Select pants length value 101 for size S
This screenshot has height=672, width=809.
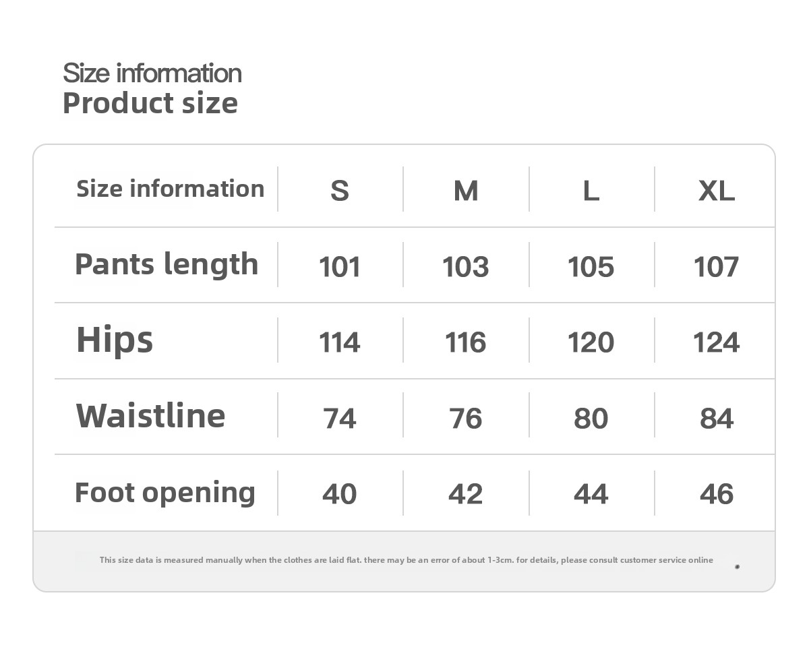(x=340, y=266)
